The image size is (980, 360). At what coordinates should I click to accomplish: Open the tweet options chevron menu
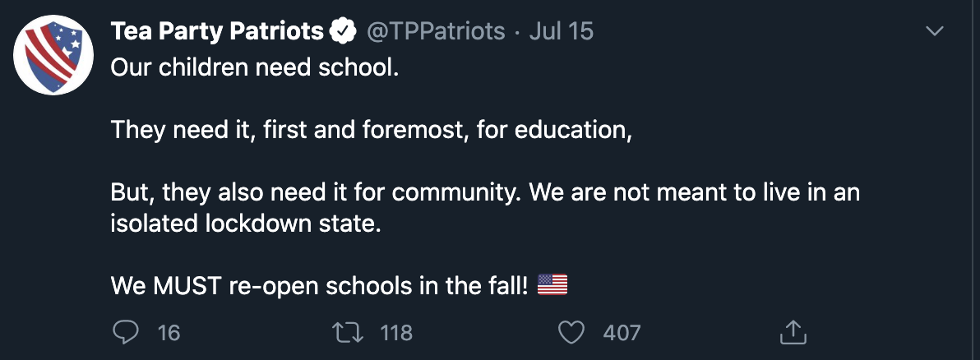935,31
